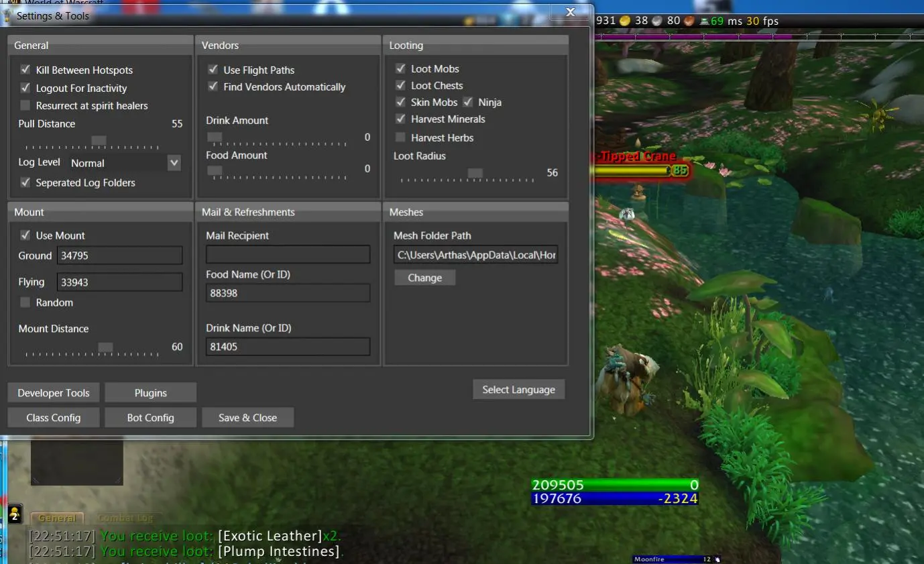Click the Drink Amount slider thumb

[215, 137]
